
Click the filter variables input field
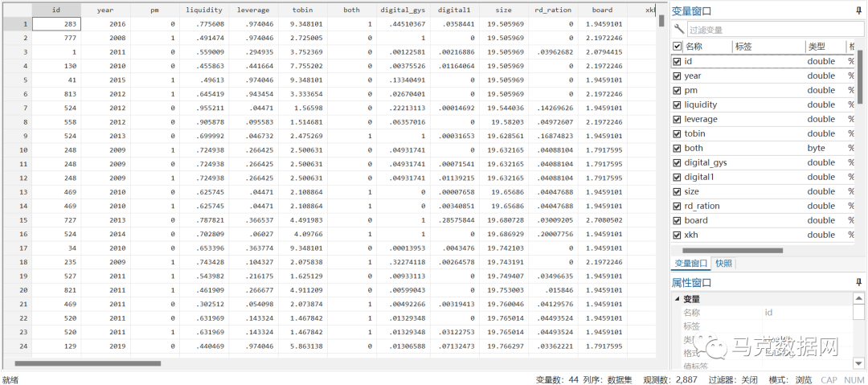775,30
